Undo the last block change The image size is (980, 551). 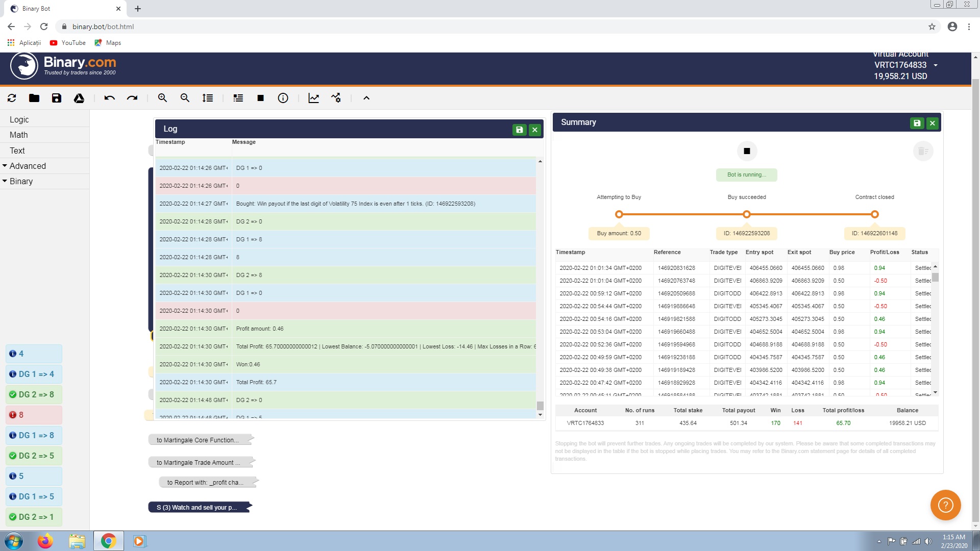109,98
